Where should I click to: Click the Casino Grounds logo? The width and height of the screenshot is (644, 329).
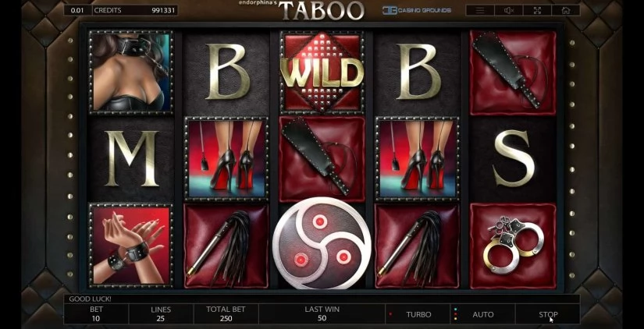coord(417,10)
